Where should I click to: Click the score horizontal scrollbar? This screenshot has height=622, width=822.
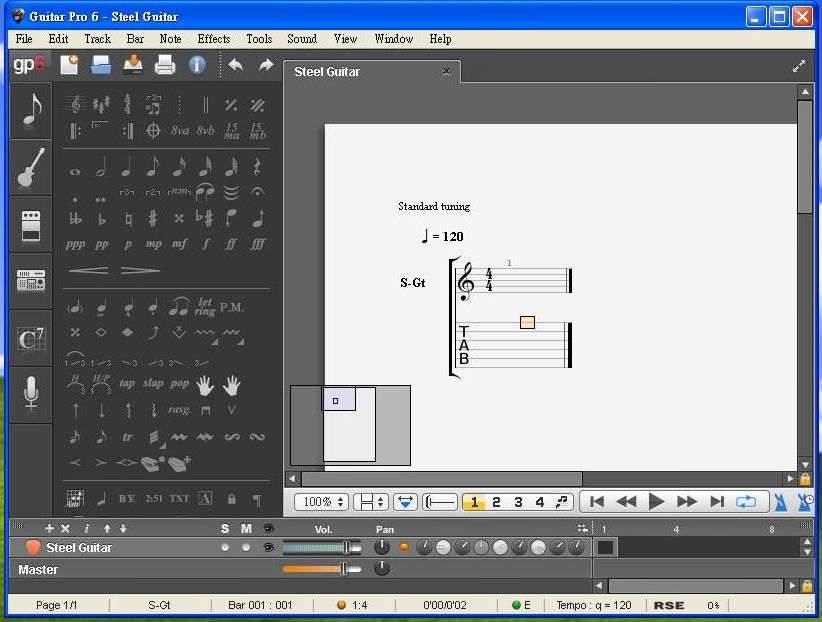point(441,478)
